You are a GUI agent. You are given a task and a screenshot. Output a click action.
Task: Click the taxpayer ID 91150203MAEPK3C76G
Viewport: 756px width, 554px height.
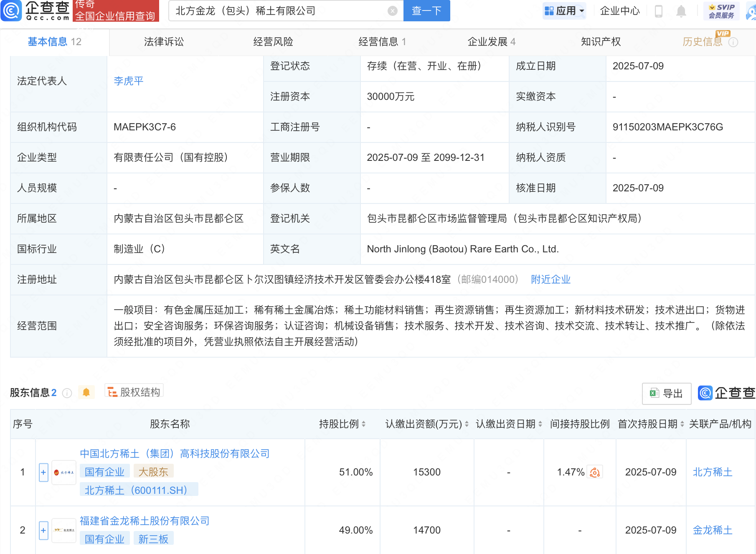pyautogui.click(x=667, y=127)
